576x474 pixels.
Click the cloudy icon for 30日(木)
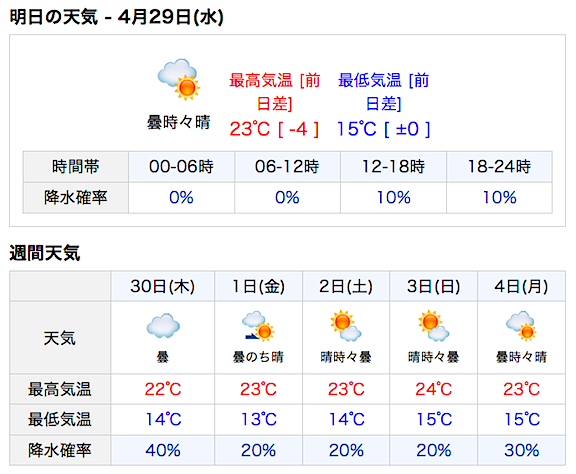(163, 326)
